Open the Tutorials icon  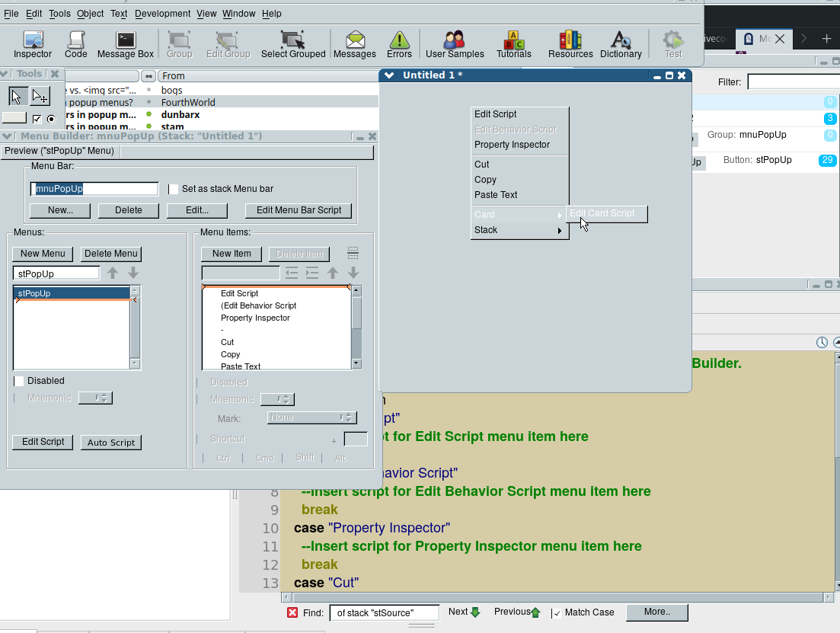(x=514, y=44)
